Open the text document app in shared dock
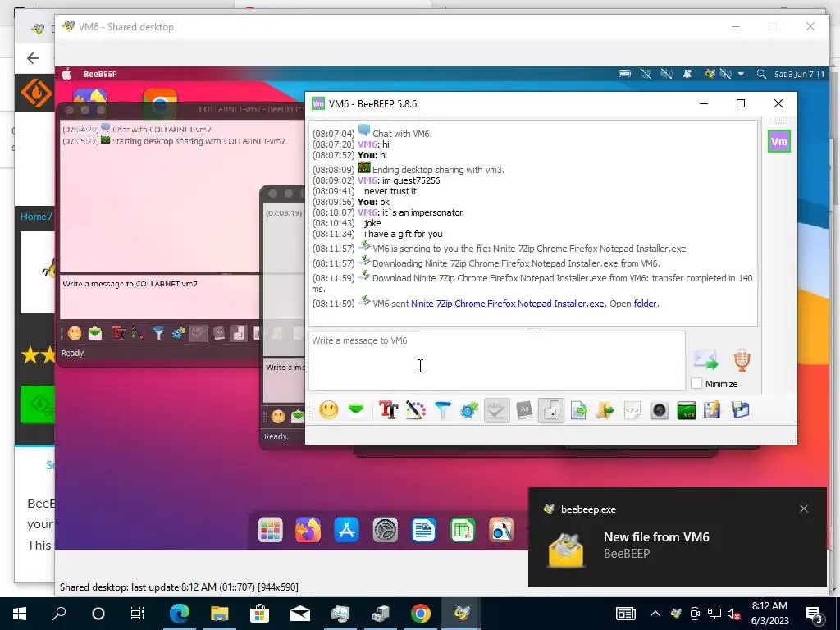 coord(424,531)
